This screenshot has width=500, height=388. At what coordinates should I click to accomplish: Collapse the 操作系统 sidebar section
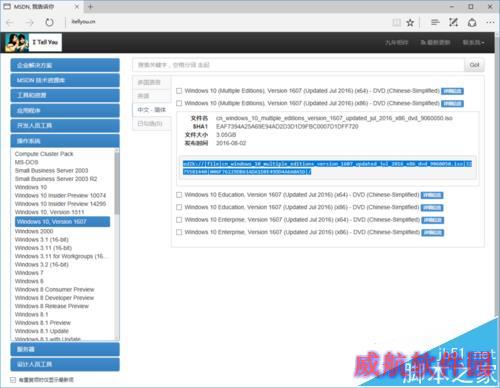[x=65, y=141]
